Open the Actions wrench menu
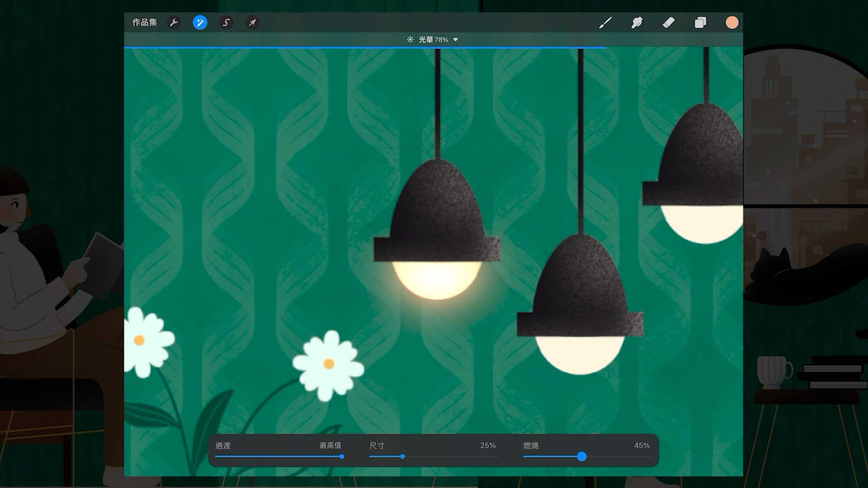 point(174,23)
